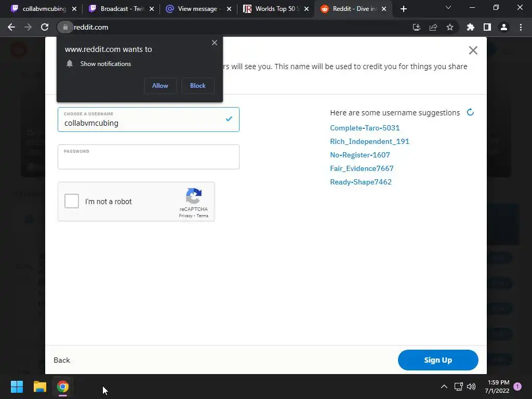The width and height of the screenshot is (532, 399).
Task: Open volume control tray icon
Action: click(x=471, y=387)
